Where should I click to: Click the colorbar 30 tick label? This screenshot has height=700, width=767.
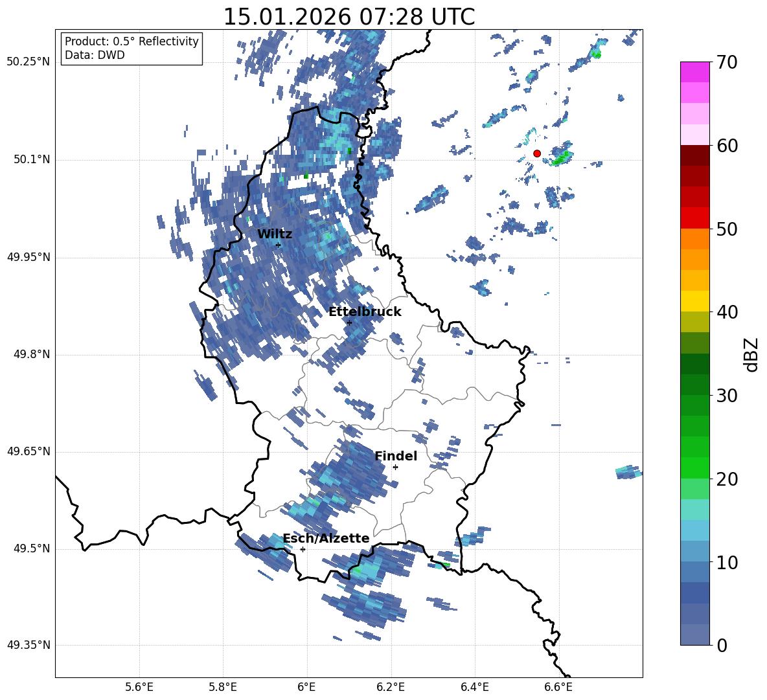(727, 396)
